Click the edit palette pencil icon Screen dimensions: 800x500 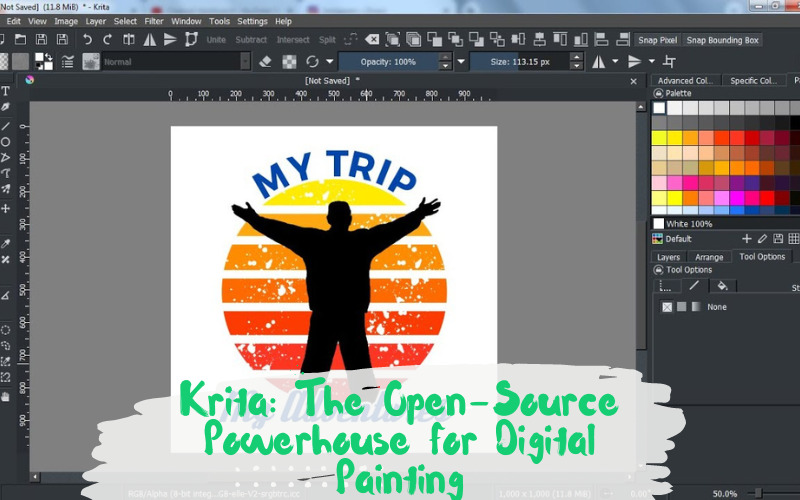tap(762, 239)
